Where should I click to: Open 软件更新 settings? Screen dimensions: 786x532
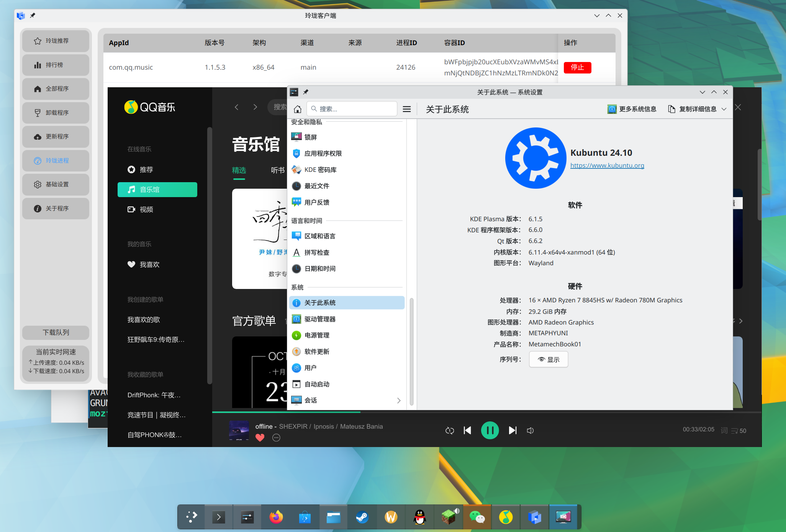coord(347,352)
